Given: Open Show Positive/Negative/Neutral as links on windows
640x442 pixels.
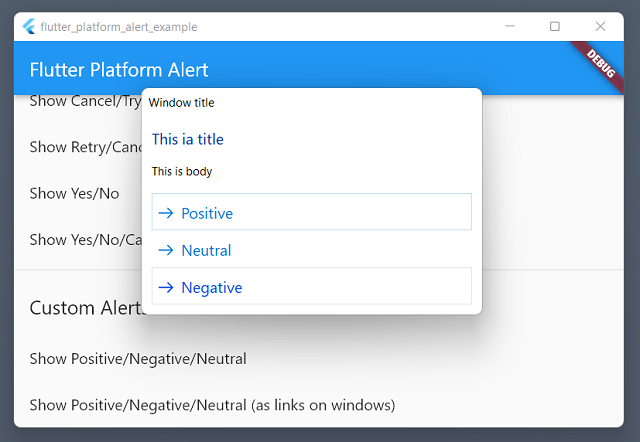Looking at the screenshot, I should (212, 405).
